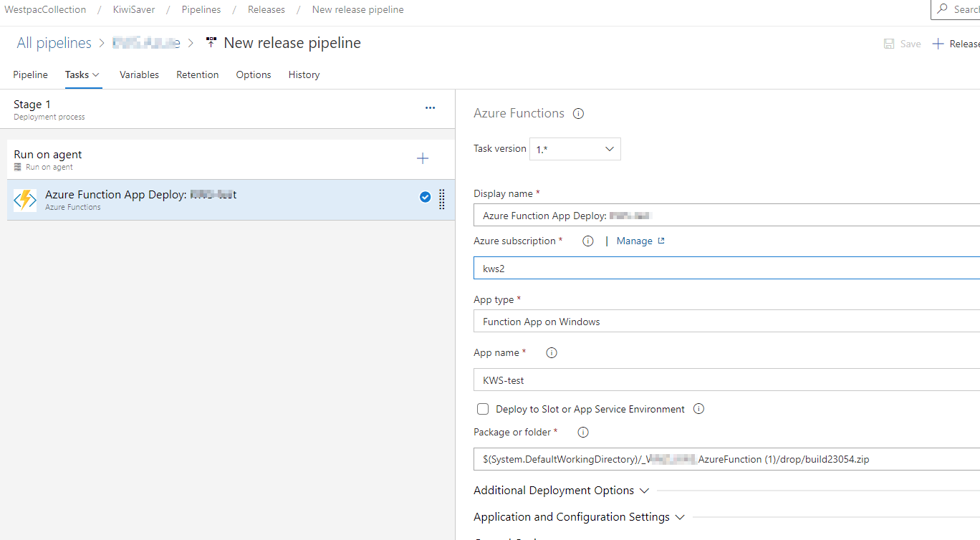Open the App type dropdown
Image resolution: width=980 pixels, height=540 pixels.
pyautogui.click(x=726, y=321)
